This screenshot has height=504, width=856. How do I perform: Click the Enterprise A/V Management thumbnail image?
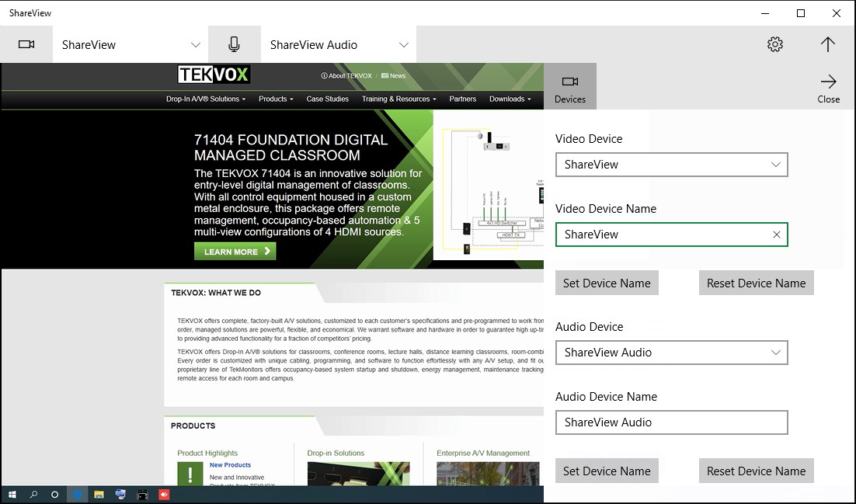point(488,474)
